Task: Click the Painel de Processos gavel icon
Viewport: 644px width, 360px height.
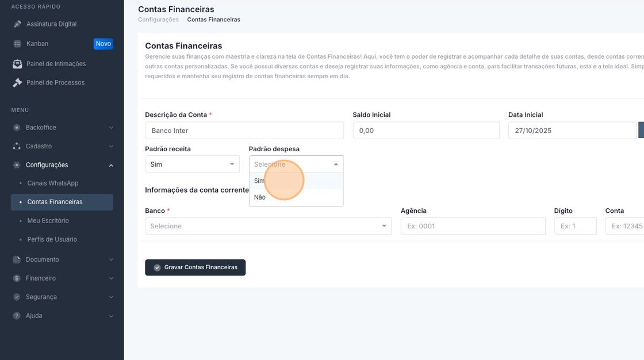Action: (17, 83)
